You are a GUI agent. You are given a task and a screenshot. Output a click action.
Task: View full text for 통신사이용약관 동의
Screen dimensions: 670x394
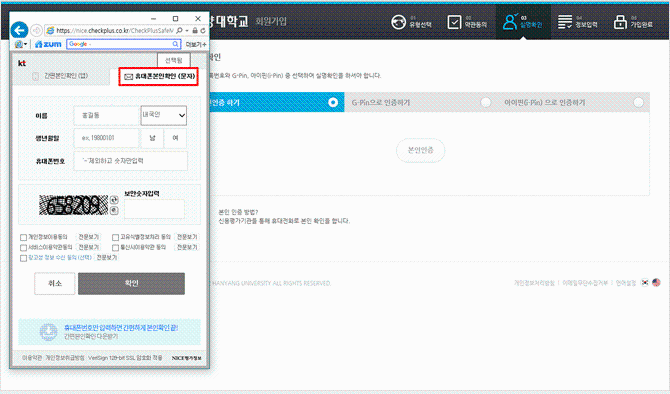187,247
